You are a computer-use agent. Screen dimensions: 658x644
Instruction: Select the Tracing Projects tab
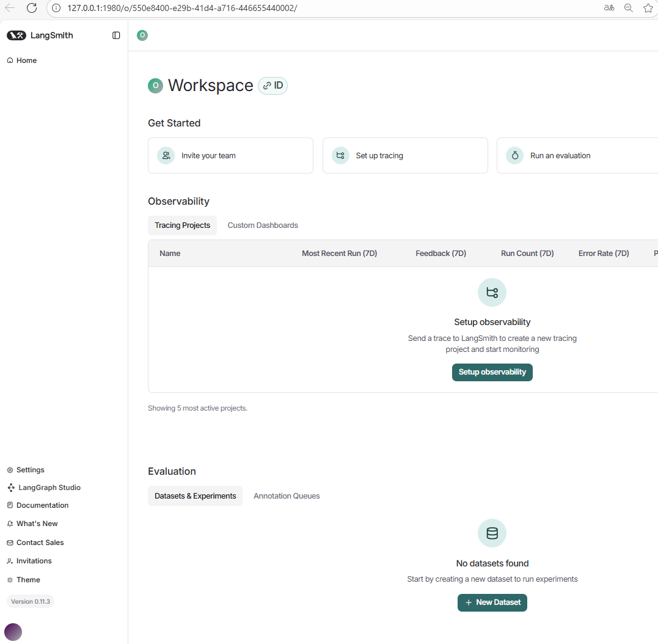(x=182, y=225)
